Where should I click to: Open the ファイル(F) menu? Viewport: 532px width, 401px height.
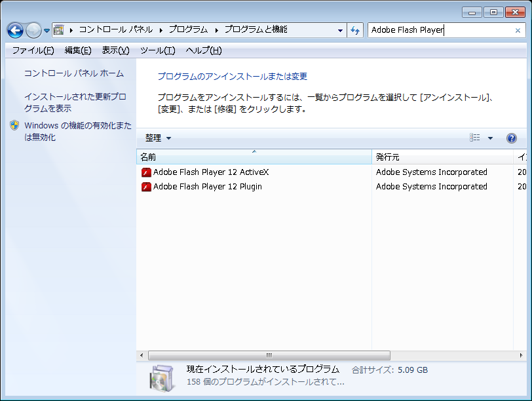tap(33, 50)
